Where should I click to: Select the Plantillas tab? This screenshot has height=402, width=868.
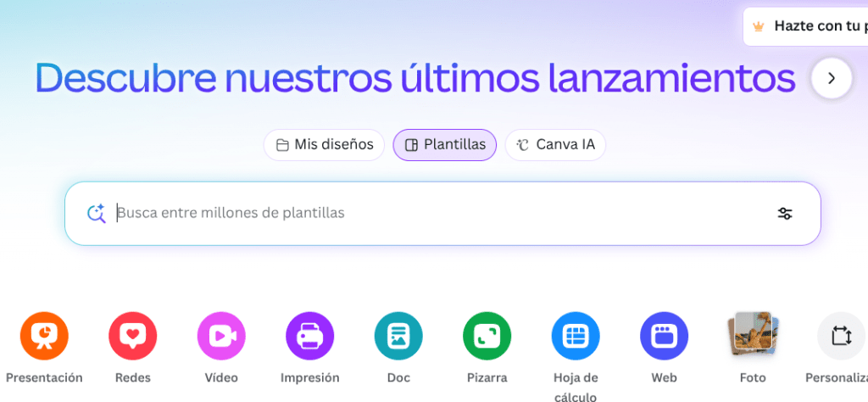pos(445,145)
